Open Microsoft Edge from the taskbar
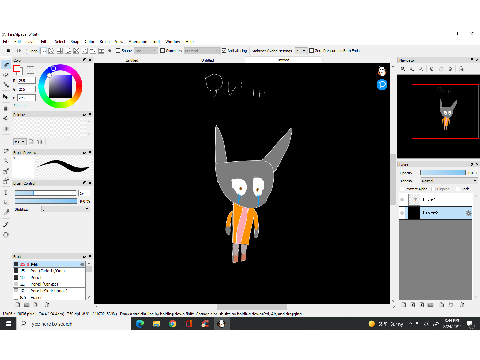Screen dimensions: 480x360 (x=140, y=324)
